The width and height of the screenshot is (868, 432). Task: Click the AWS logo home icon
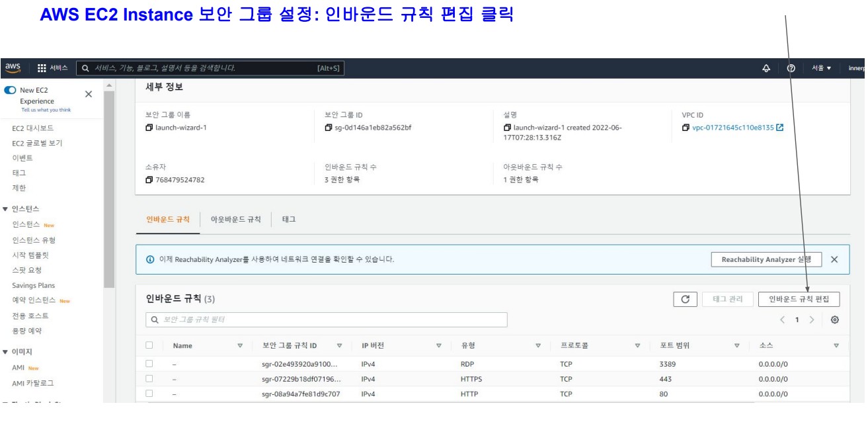point(13,67)
